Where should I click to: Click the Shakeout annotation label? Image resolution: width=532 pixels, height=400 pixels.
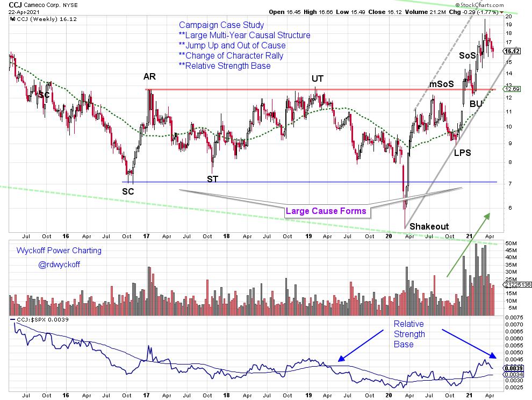click(429, 226)
